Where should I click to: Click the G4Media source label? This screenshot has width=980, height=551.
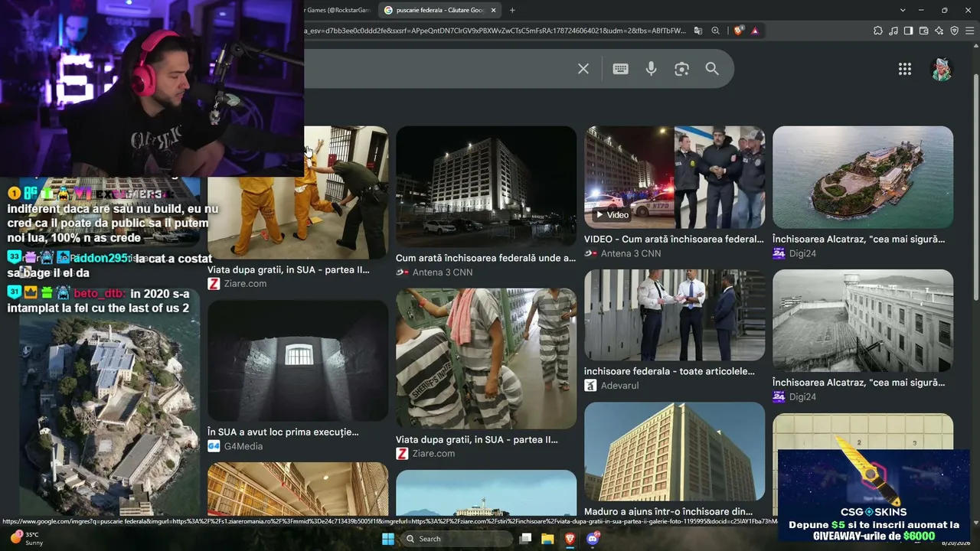tap(235, 446)
